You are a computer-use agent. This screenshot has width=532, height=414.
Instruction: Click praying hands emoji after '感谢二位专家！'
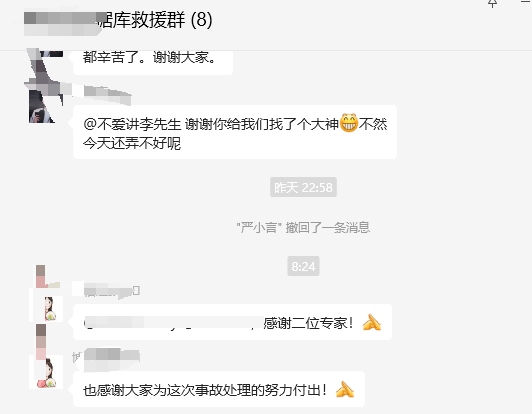point(372,322)
